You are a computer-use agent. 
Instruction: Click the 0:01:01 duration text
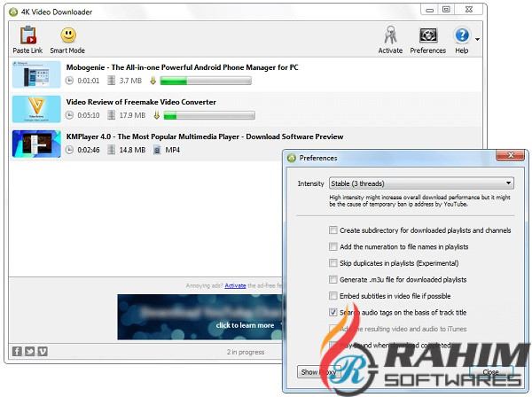[x=89, y=81]
